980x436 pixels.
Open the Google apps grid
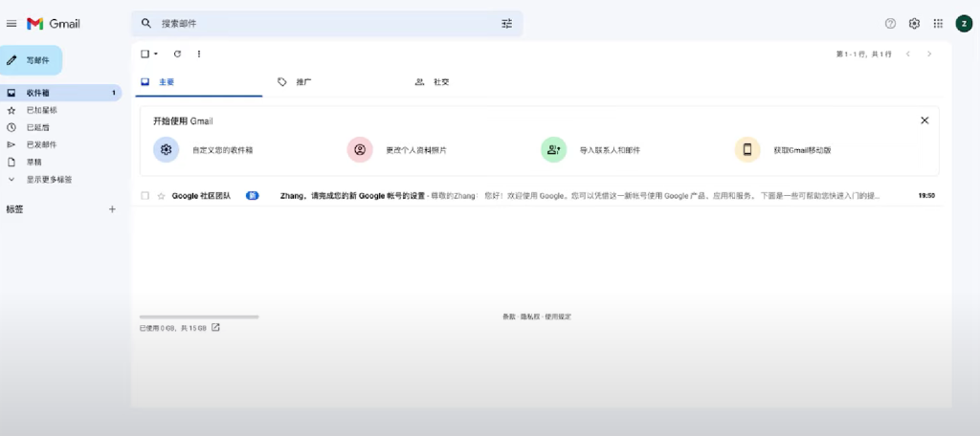[x=938, y=24]
